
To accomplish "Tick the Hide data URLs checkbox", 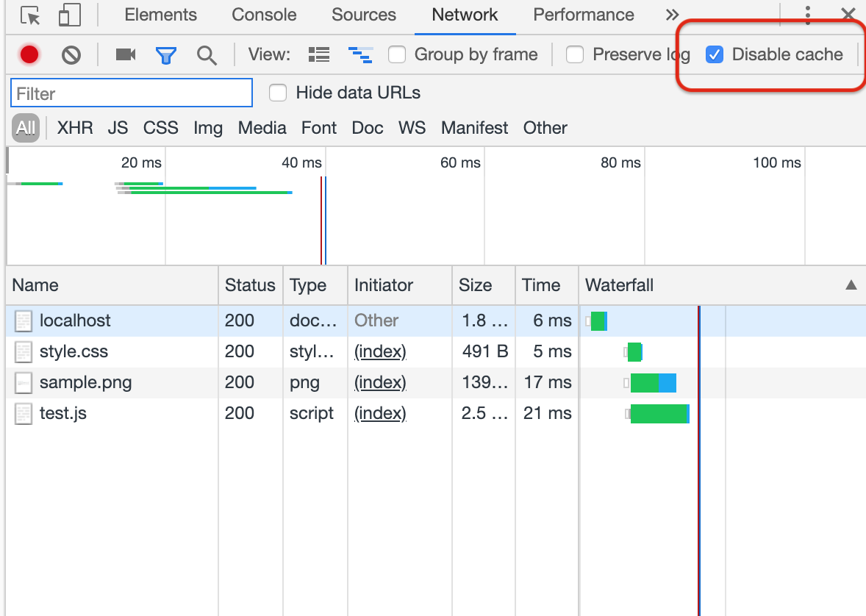I will [278, 93].
